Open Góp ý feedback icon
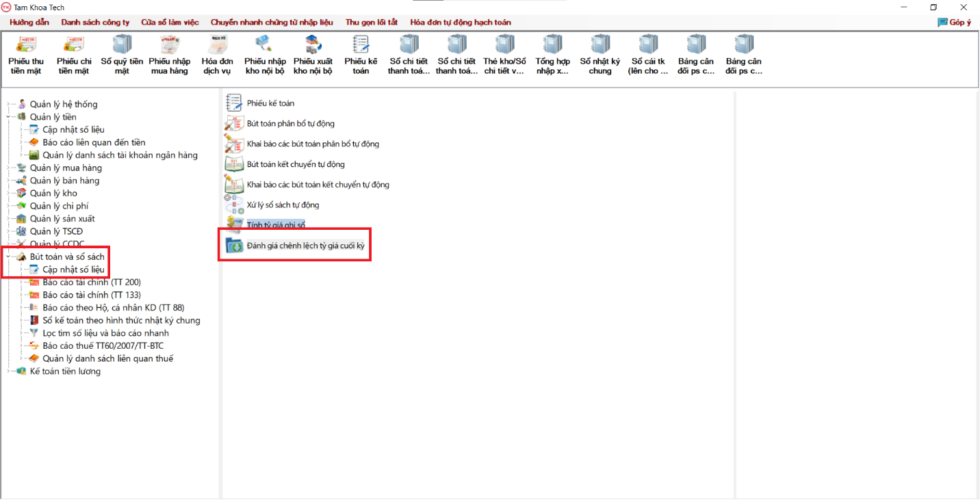Screen dimensions: 980x500 955,22
